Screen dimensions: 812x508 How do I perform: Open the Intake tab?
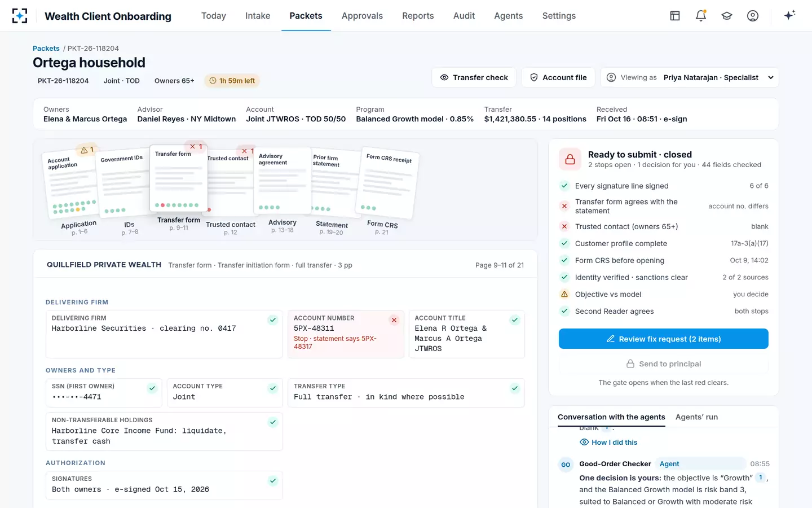point(258,16)
